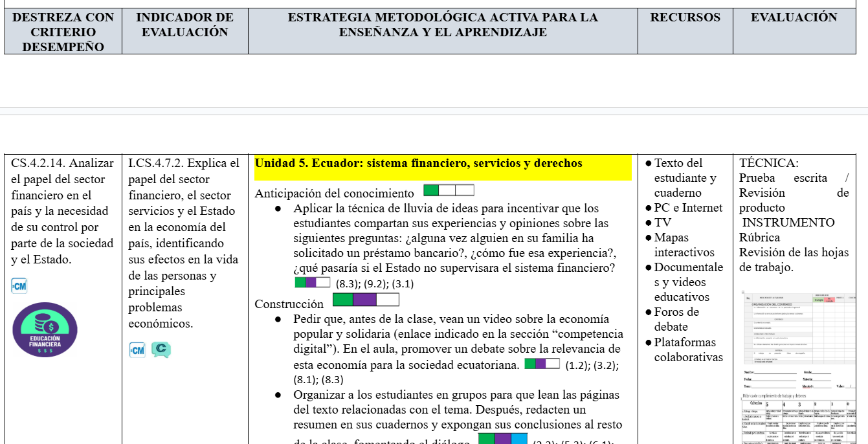Screen dimensions: 868x444
Task: Click the TV resource item
Action: coord(659,223)
